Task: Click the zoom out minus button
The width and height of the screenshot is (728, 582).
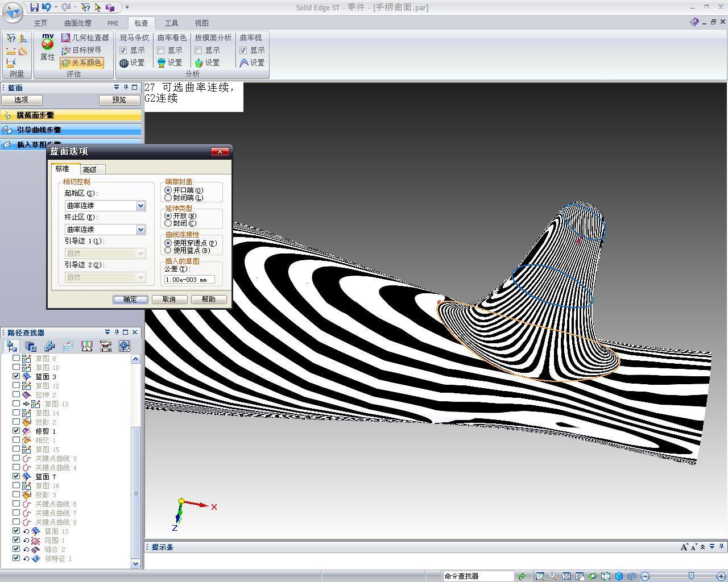Action: (645, 576)
